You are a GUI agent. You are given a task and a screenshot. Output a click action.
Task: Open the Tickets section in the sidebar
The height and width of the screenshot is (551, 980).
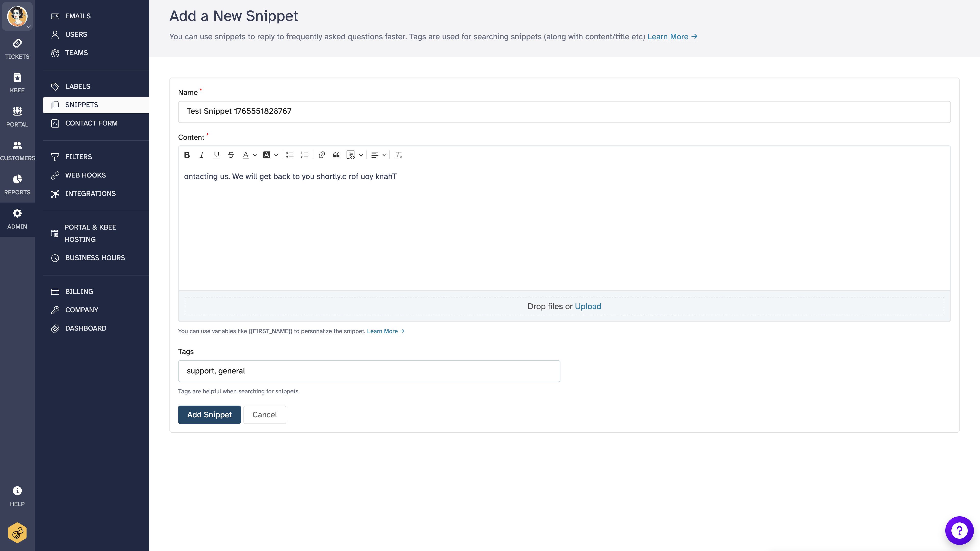17,49
